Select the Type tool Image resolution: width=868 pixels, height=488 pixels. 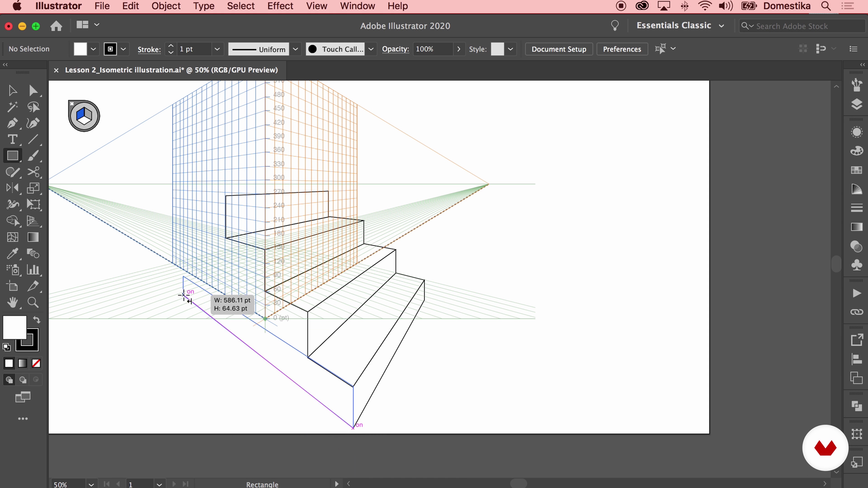coord(12,139)
